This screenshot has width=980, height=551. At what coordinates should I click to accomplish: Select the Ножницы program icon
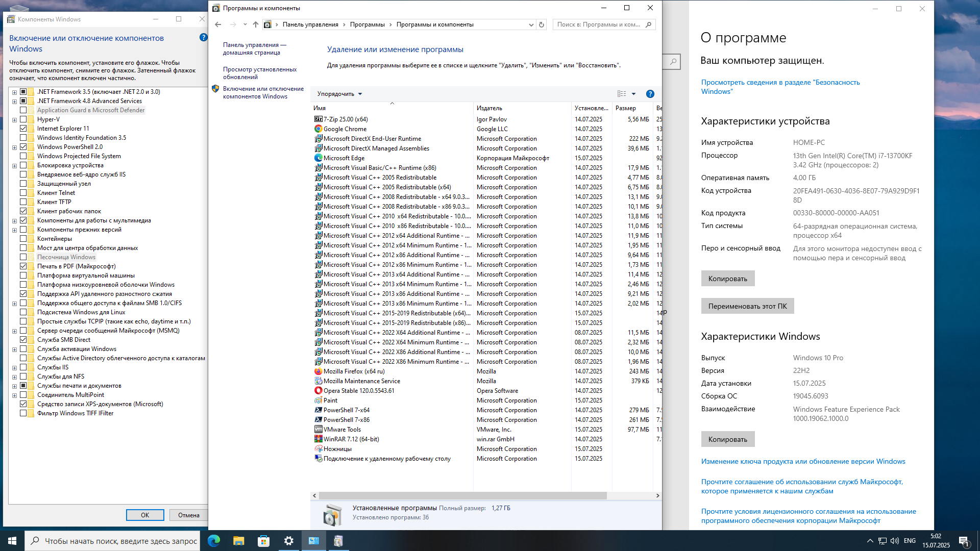point(318,449)
